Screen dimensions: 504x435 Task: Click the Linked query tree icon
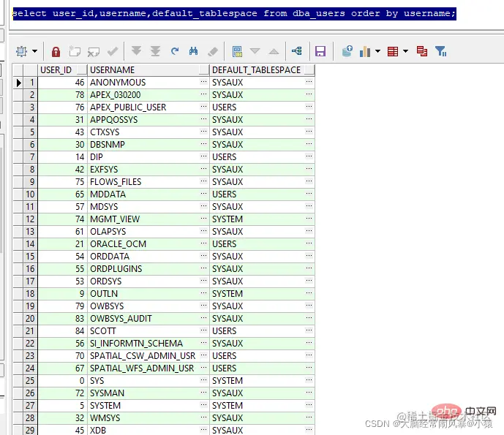[x=297, y=50]
